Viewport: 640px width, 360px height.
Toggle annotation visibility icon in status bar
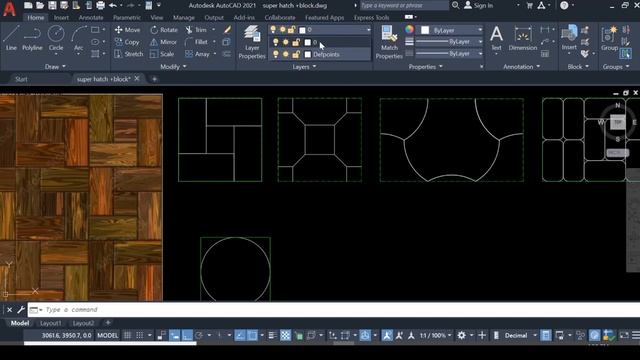pyautogui.click(x=387, y=335)
